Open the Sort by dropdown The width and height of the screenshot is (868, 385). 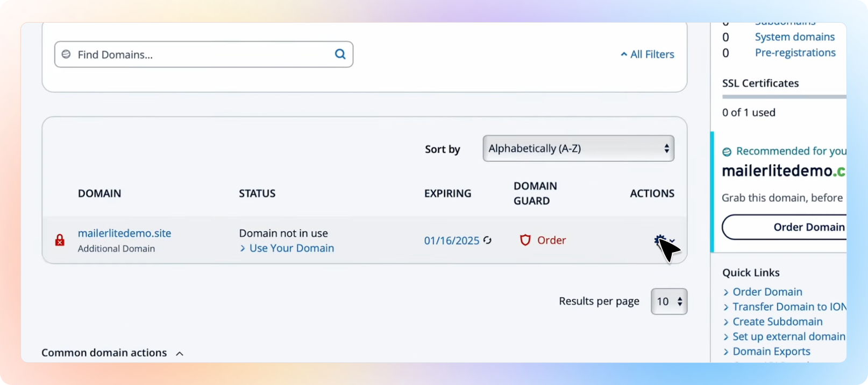coord(578,149)
